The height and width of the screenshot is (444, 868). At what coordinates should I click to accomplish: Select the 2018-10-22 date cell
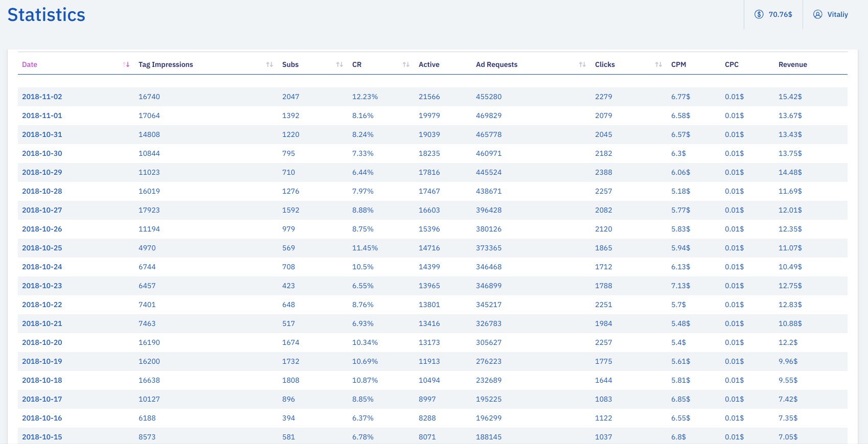42,305
